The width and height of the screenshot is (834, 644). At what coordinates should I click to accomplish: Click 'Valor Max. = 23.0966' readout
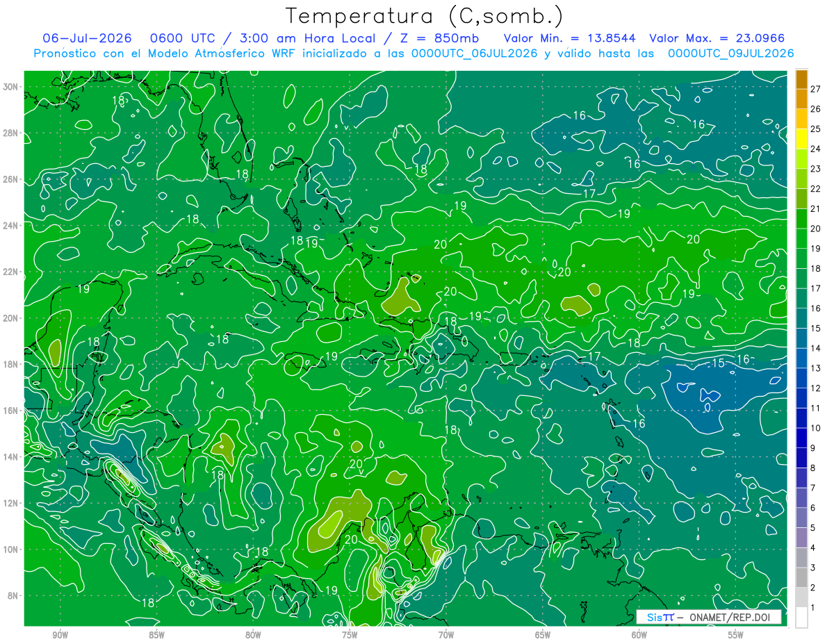click(717, 38)
